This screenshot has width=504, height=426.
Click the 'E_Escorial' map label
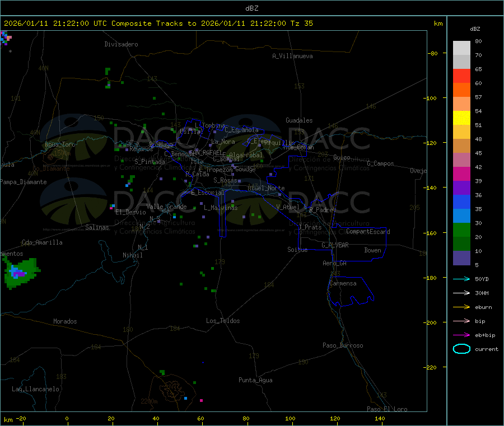click(x=208, y=193)
